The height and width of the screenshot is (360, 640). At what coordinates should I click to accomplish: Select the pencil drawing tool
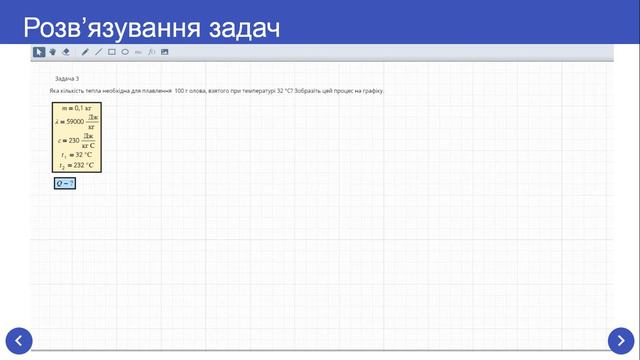point(85,52)
